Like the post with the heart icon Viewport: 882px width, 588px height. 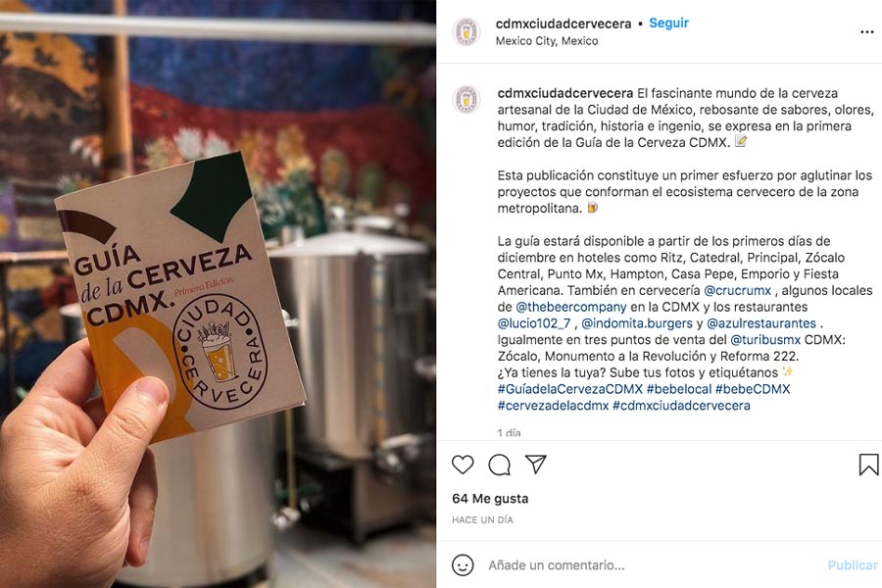click(463, 465)
